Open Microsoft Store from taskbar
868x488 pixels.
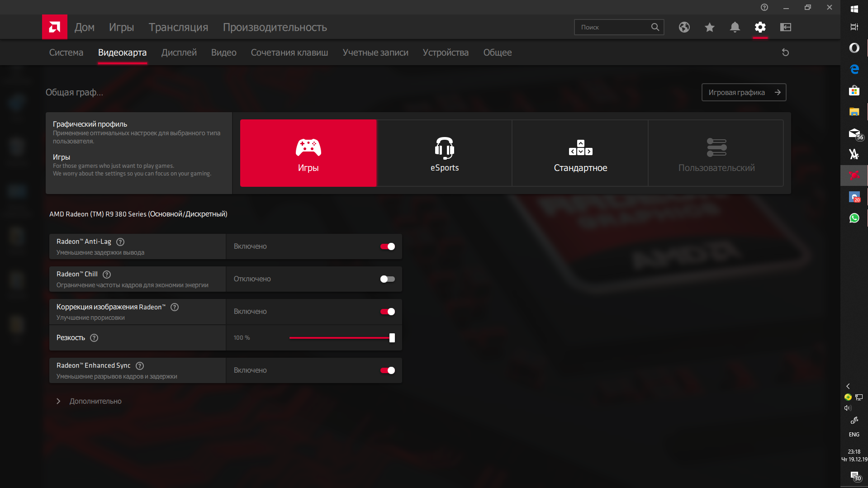[x=854, y=90]
